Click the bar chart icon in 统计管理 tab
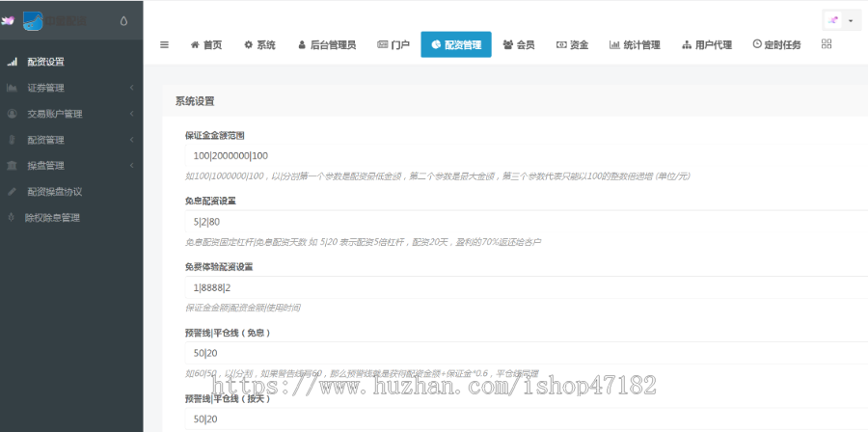This screenshot has width=868, height=432. (614, 44)
